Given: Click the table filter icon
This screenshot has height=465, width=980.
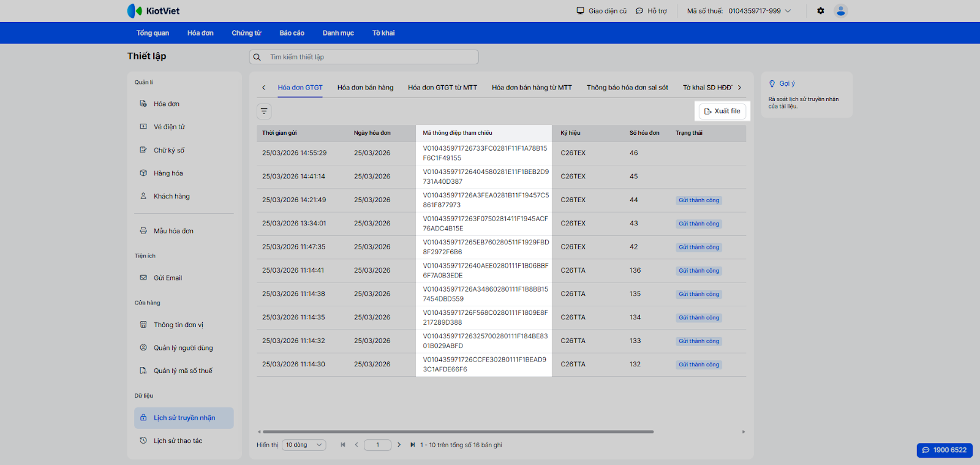Looking at the screenshot, I should (x=264, y=112).
